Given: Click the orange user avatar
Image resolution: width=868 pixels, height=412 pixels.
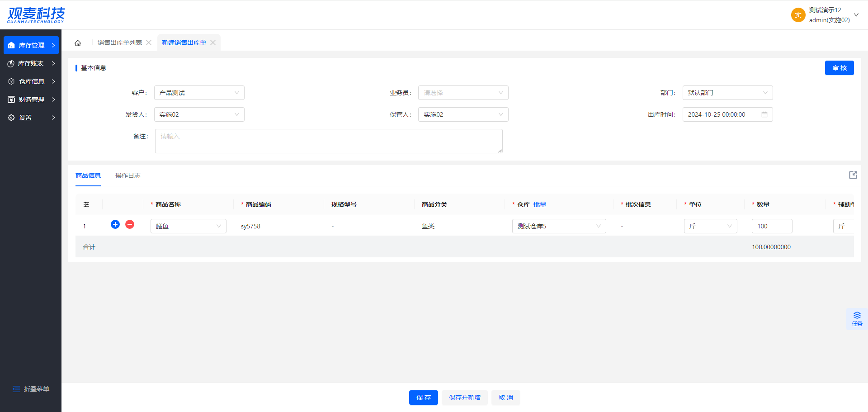Looking at the screenshot, I should click(x=798, y=15).
